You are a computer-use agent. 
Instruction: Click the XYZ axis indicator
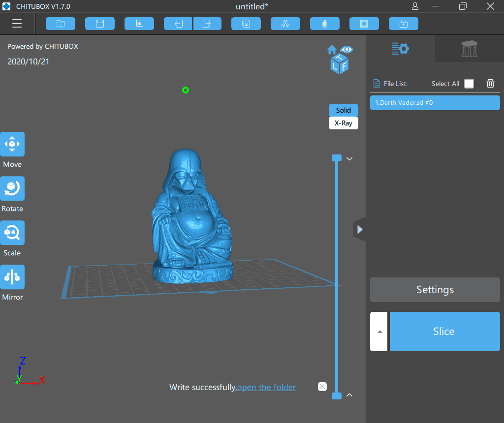(x=30, y=371)
